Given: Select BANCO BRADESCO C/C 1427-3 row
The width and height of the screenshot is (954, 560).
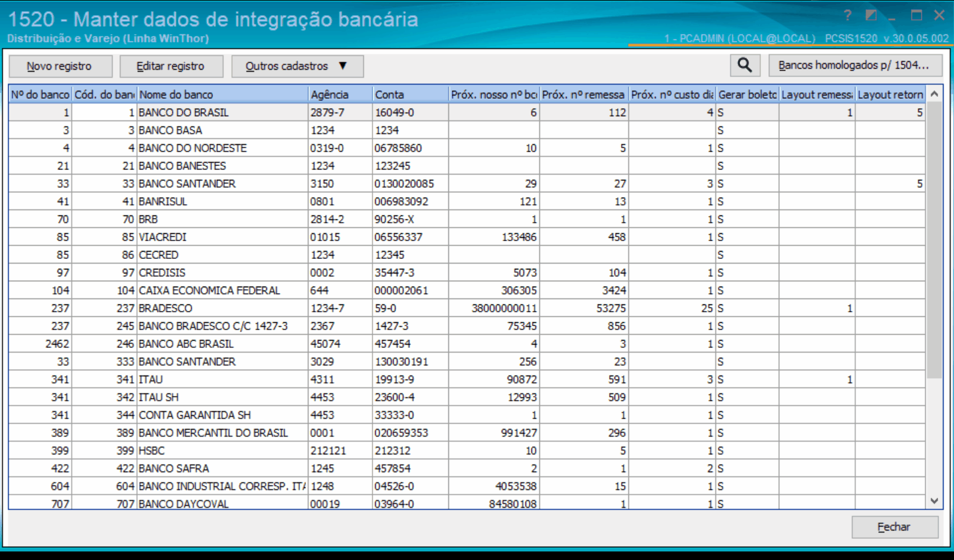Looking at the screenshot, I should [x=467, y=325].
